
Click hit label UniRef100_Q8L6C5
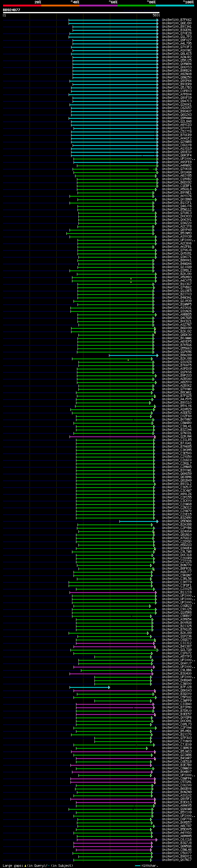pyautogui.click(x=177, y=54)
